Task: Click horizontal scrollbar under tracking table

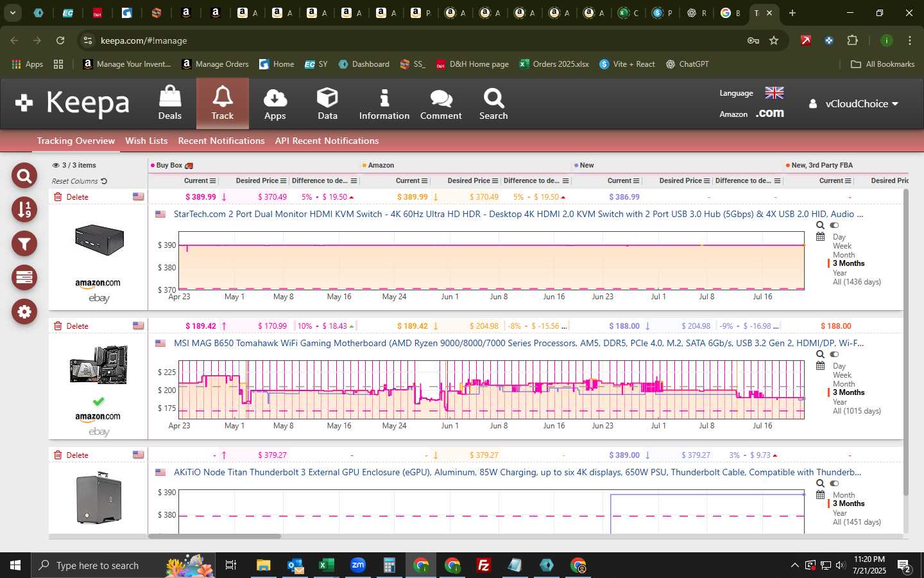Action: click(x=214, y=536)
